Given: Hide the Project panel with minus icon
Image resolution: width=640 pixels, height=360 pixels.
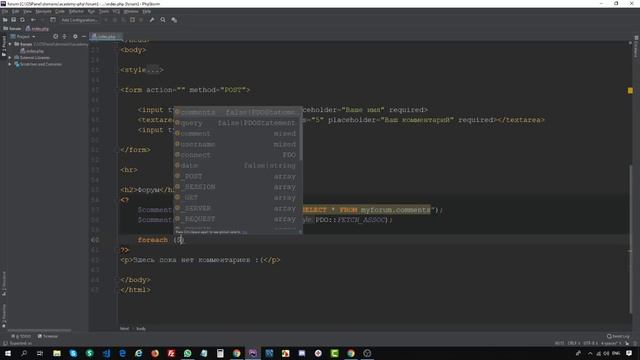Looking at the screenshot, I should pyautogui.click(x=84, y=36).
